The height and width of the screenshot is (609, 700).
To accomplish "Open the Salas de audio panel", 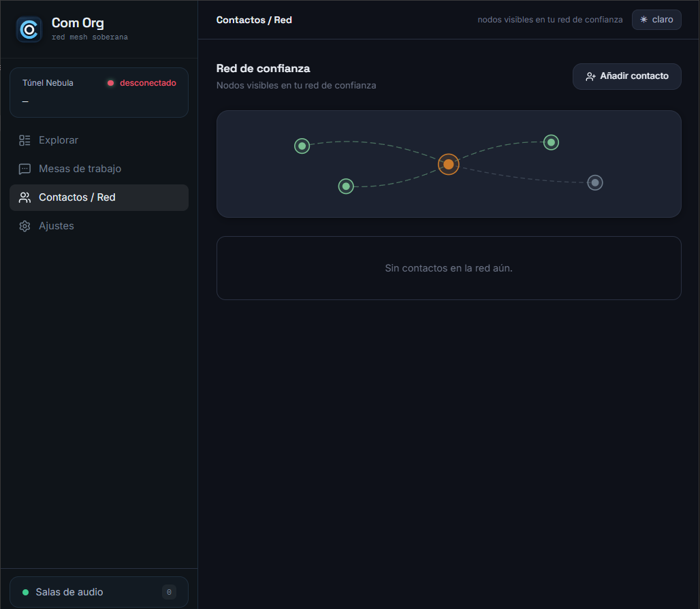I will coord(99,592).
